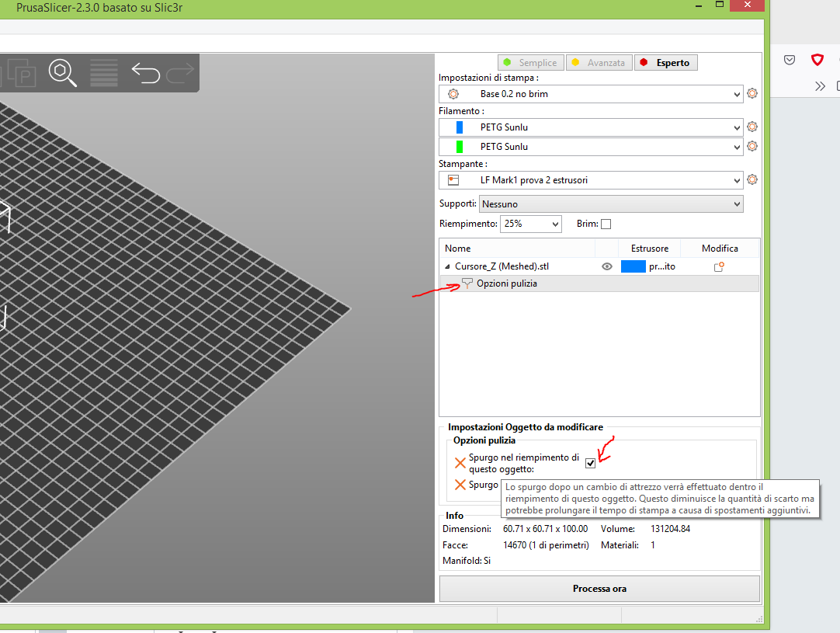
Task: Click the edit icon in the Modifica column
Action: [719, 266]
